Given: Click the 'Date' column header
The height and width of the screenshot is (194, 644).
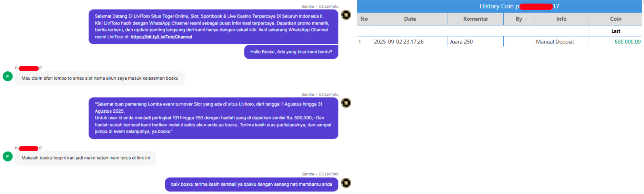Looking at the screenshot, I should pyautogui.click(x=410, y=19).
